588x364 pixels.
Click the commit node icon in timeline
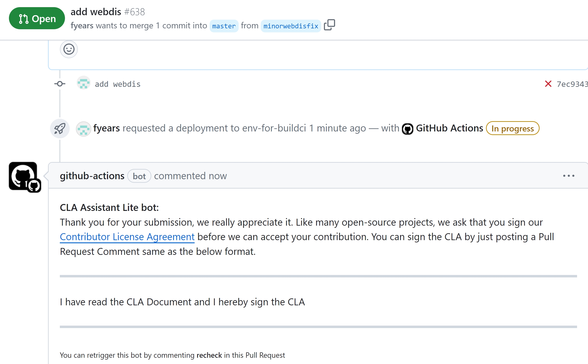60,84
